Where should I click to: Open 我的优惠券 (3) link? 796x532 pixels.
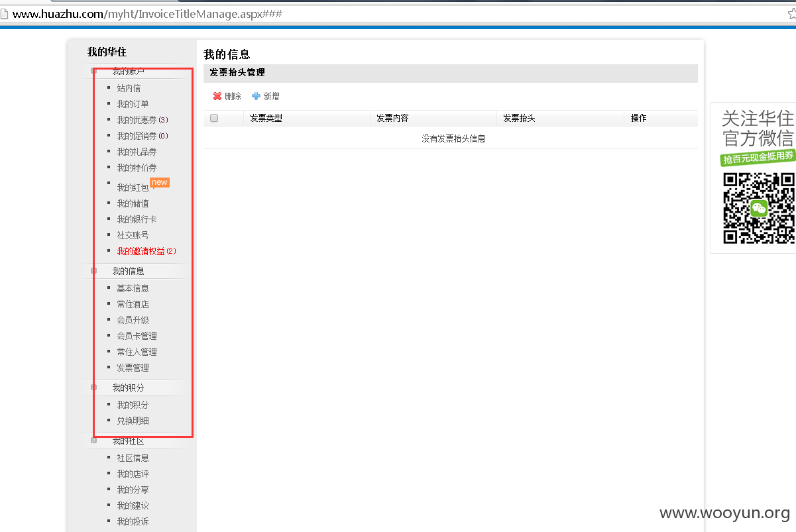tap(142, 120)
